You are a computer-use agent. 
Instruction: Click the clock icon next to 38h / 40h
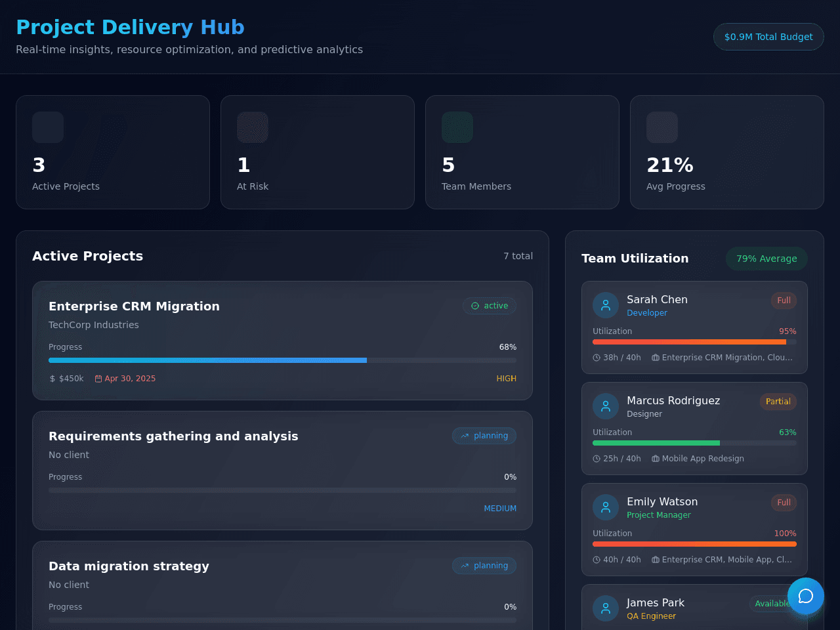(597, 358)
